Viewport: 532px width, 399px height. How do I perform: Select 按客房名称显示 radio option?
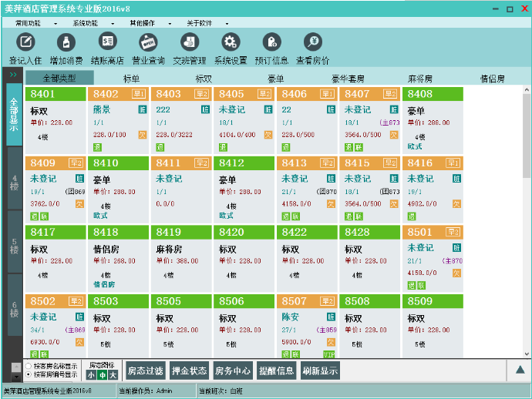tap(29, 366)
